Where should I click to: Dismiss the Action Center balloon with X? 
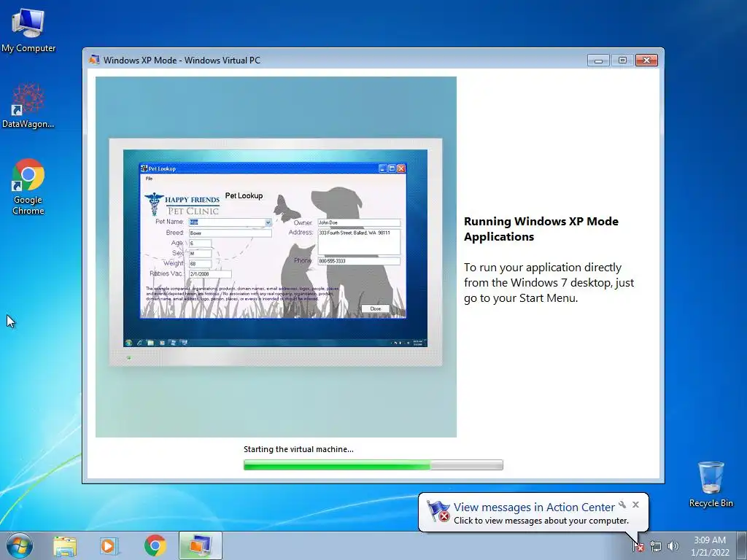(635, 505)
